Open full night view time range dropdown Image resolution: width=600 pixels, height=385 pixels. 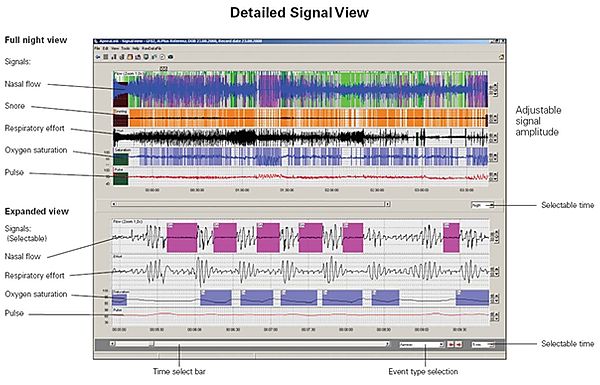(483, 205)
